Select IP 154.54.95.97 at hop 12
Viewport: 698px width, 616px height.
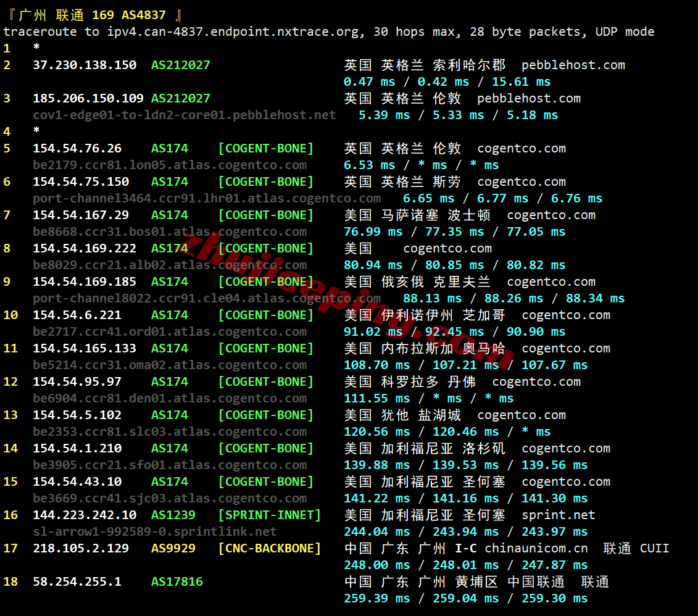77,382
